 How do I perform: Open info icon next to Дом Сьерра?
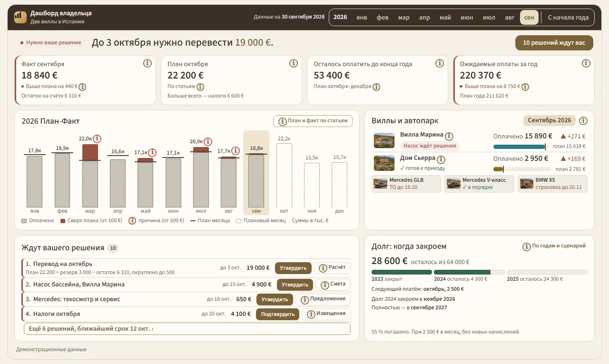click(441, 159)
